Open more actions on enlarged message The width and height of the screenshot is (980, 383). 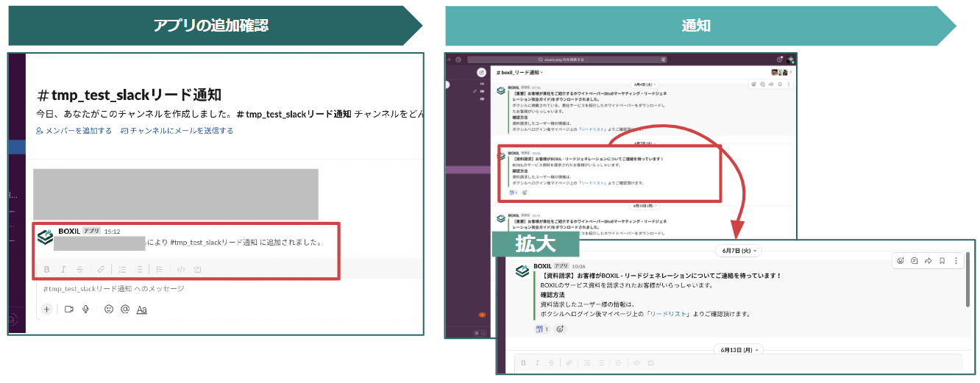[956, 260]
